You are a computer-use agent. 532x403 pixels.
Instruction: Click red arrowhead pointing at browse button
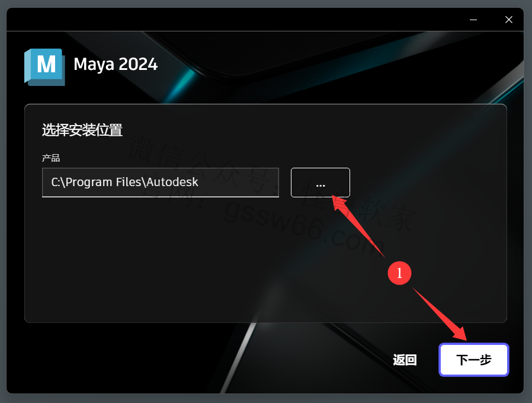pos(339,203)
